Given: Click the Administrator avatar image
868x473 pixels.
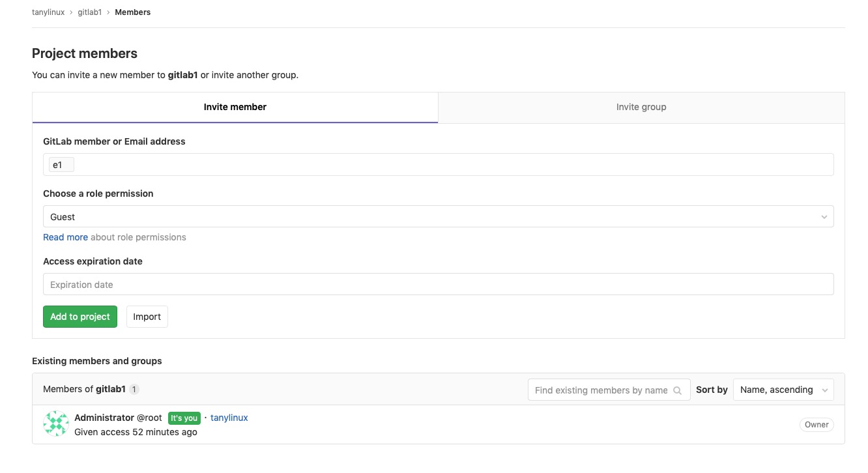Looking at the screenshot, I should coord(56,424).
